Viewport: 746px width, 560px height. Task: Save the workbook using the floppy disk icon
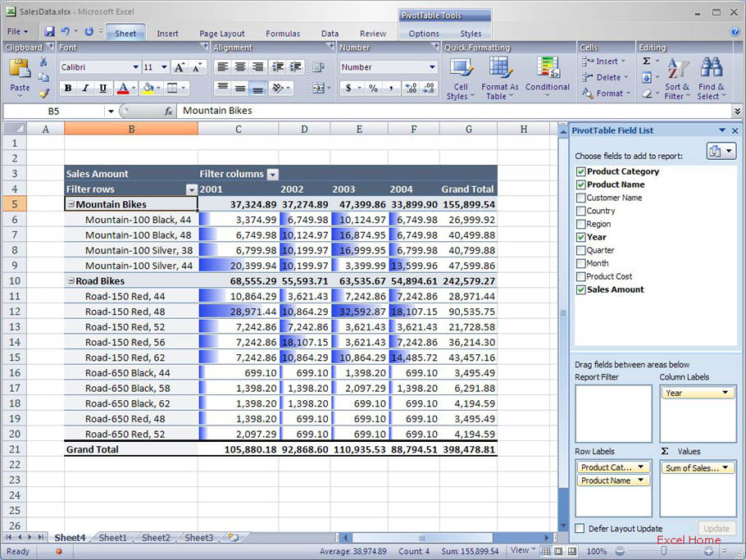pos(50,32)
